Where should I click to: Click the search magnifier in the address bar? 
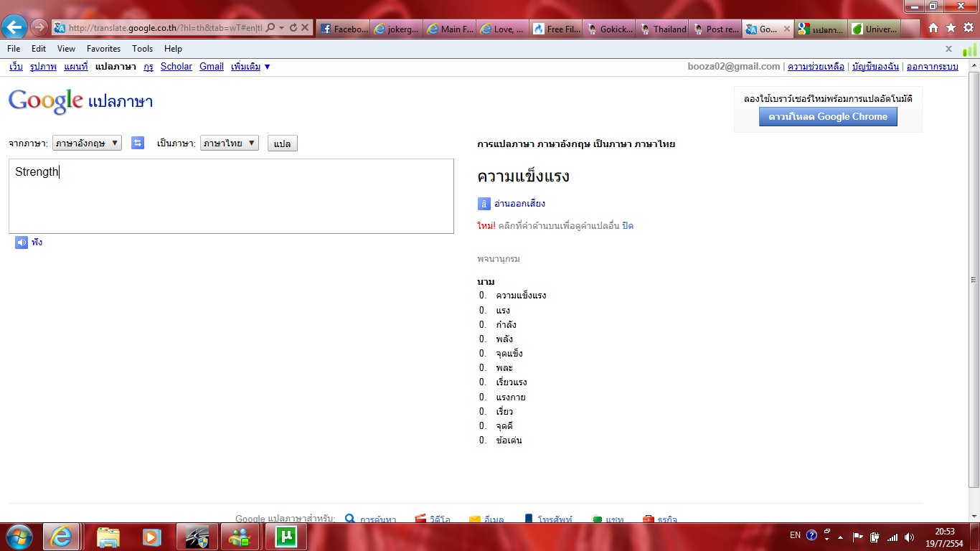270,28
